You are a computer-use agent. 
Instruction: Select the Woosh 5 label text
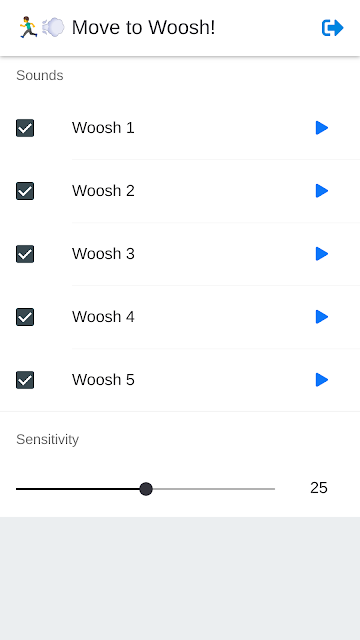pyautogui.click(x=103, y=380)
